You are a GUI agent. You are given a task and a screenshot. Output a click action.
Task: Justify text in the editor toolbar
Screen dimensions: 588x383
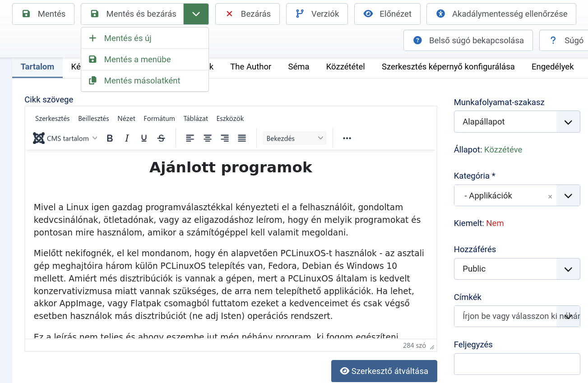click(242, 138)
